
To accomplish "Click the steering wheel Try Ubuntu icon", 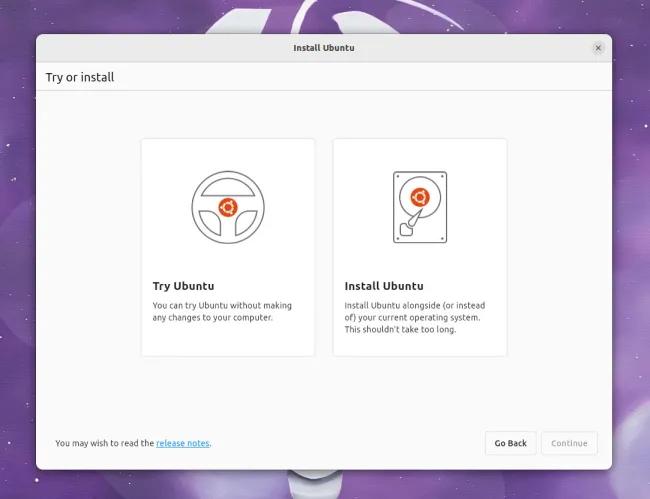I will point(228,207).
